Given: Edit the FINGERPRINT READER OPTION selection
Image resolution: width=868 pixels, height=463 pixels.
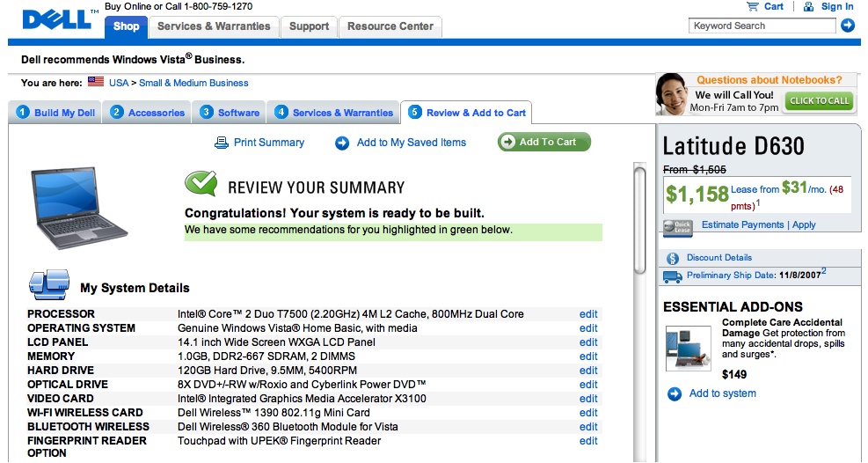Looking at the screenshot, I should click(x=588, y=441).
